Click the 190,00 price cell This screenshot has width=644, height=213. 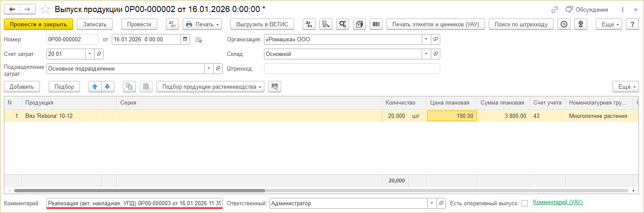tap(452, 116)
